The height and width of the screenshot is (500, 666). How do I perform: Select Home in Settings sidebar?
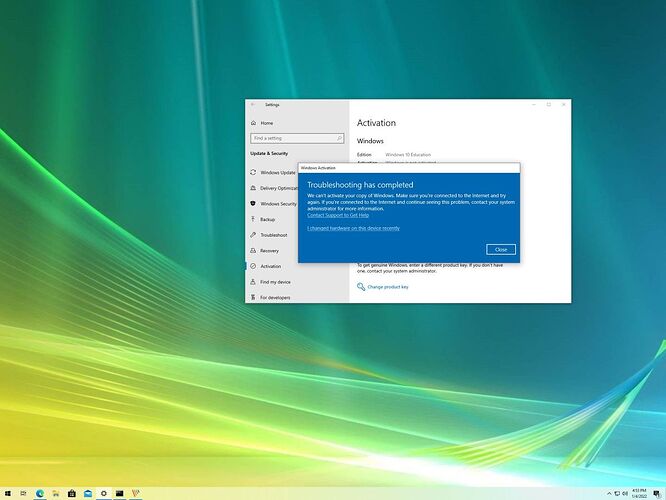[267, 123]
